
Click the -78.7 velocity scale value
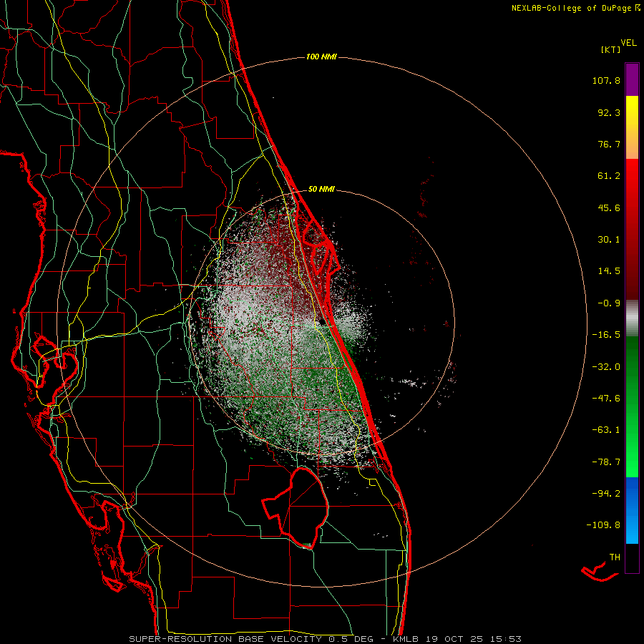click(x=606, y=462)
